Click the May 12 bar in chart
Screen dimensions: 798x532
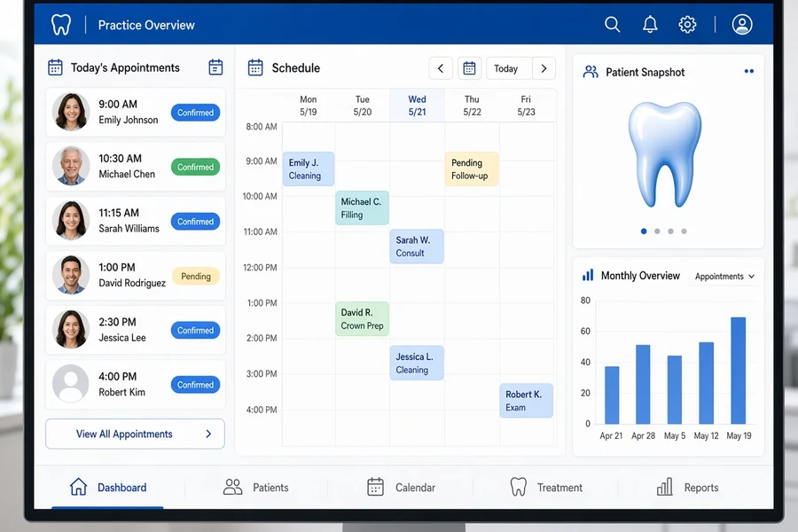pos(707,383)
